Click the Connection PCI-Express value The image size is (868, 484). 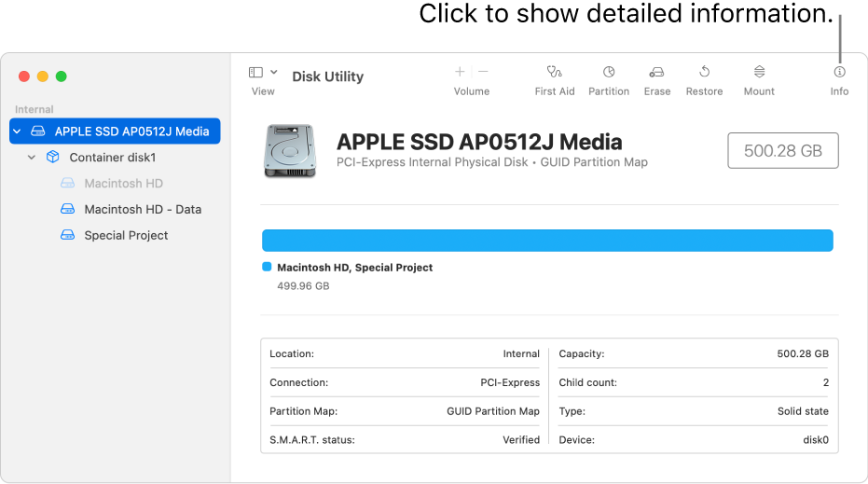pos(510,382)
